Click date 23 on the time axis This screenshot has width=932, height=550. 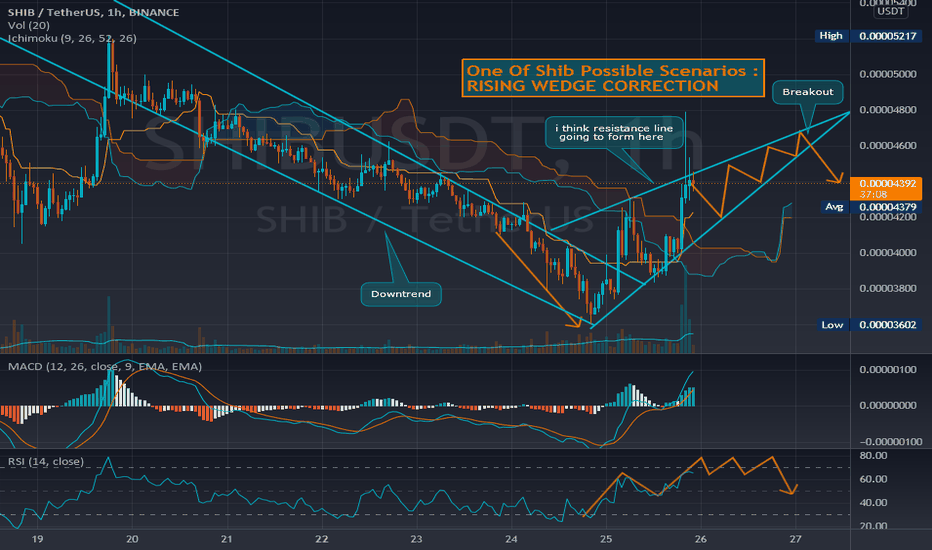click(x=416, y=539)
